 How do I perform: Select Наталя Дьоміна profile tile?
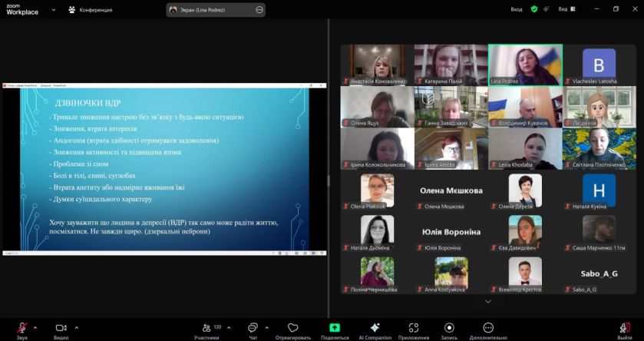[378, 233]
